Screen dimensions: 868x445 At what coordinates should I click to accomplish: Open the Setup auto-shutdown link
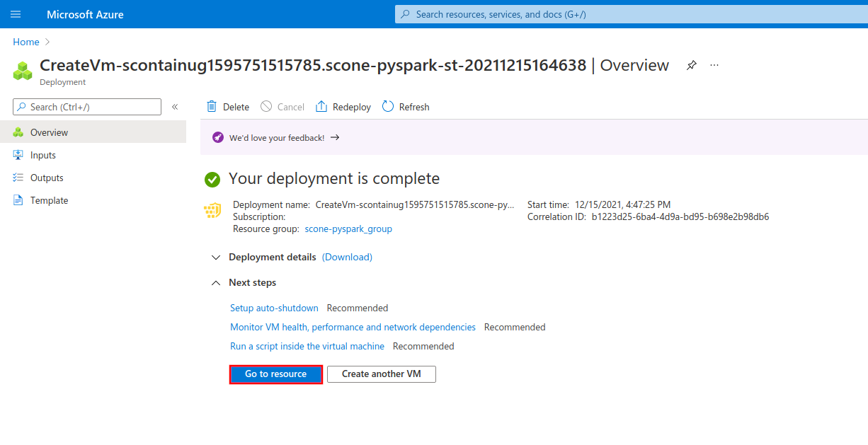(274, 308)
